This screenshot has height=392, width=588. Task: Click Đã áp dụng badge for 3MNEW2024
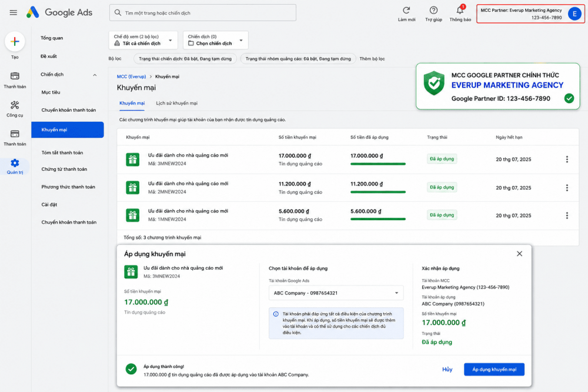click(x=442, y=159)
